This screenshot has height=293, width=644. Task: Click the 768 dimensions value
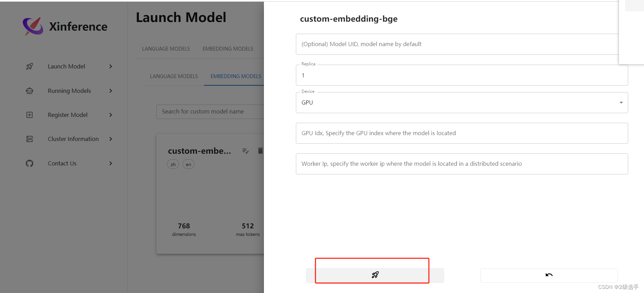184,226
